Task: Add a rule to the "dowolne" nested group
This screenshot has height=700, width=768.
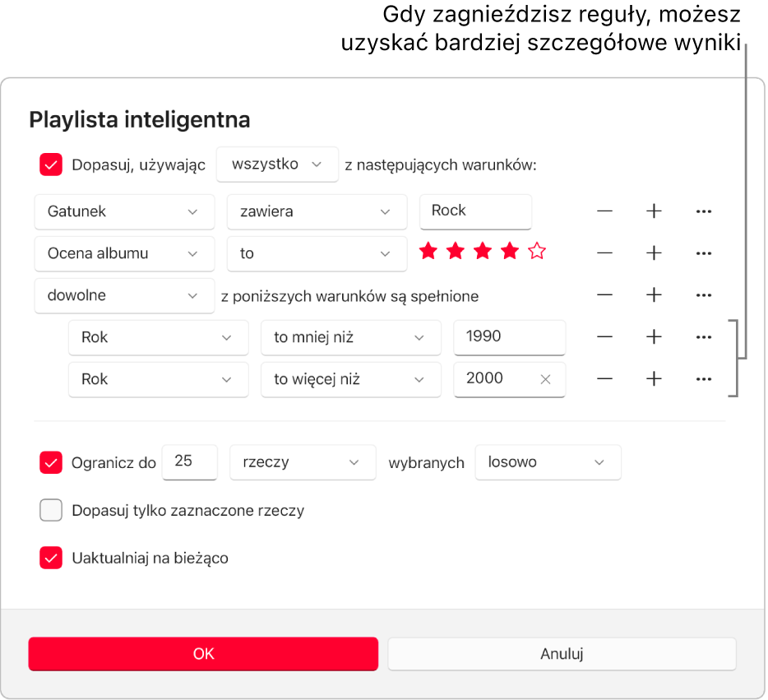Action: pyautogui.click(x=654, y=295)
